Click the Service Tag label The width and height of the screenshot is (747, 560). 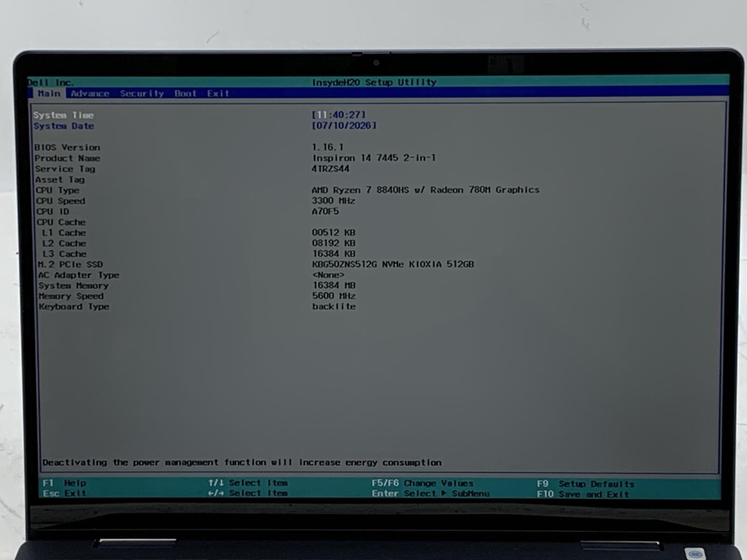[x=65, y=169]
